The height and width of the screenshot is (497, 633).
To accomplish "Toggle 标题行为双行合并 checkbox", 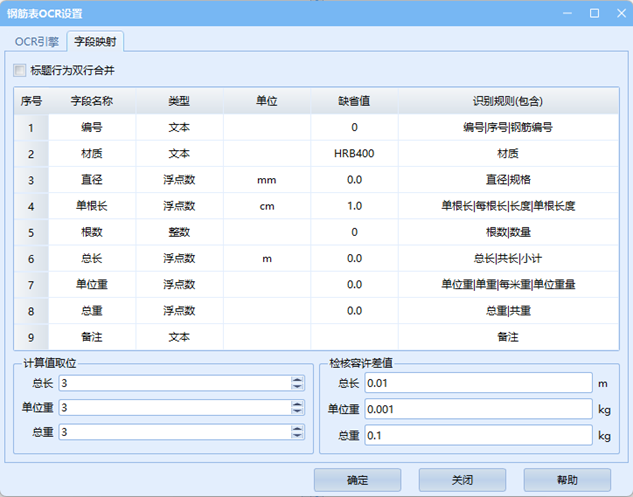I will [x=20, y=71].
